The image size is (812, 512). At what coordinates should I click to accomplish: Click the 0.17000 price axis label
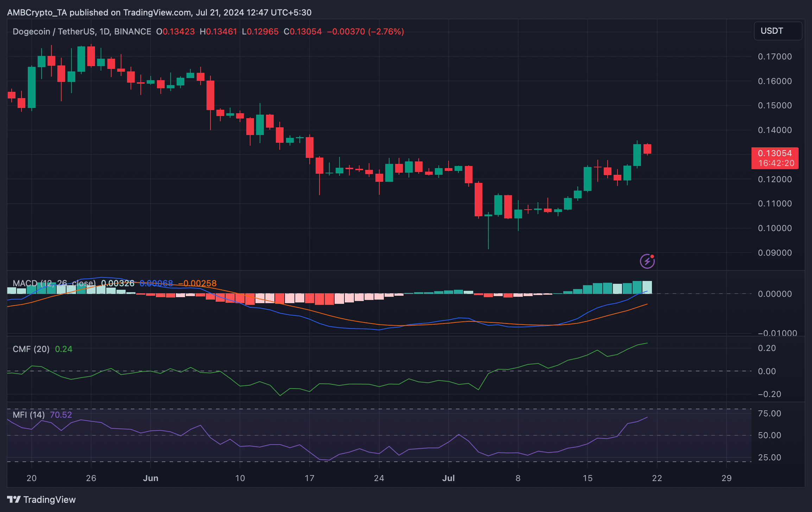[775, 57]
